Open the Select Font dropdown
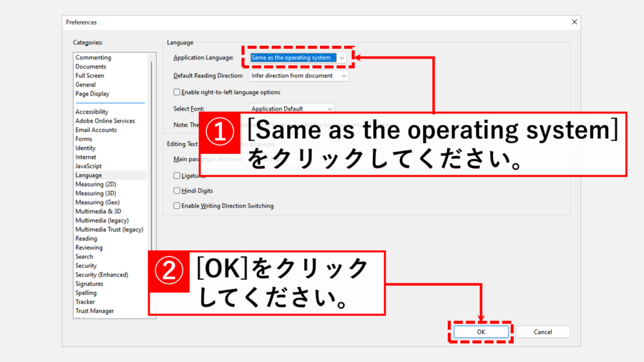 [292, 108]
